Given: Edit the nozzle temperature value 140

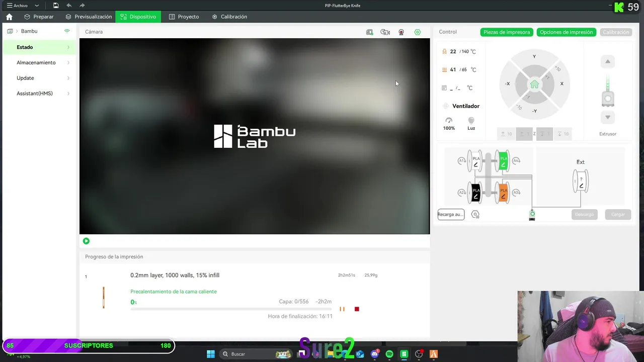Looking at the screenshot, I should (465, 52).
